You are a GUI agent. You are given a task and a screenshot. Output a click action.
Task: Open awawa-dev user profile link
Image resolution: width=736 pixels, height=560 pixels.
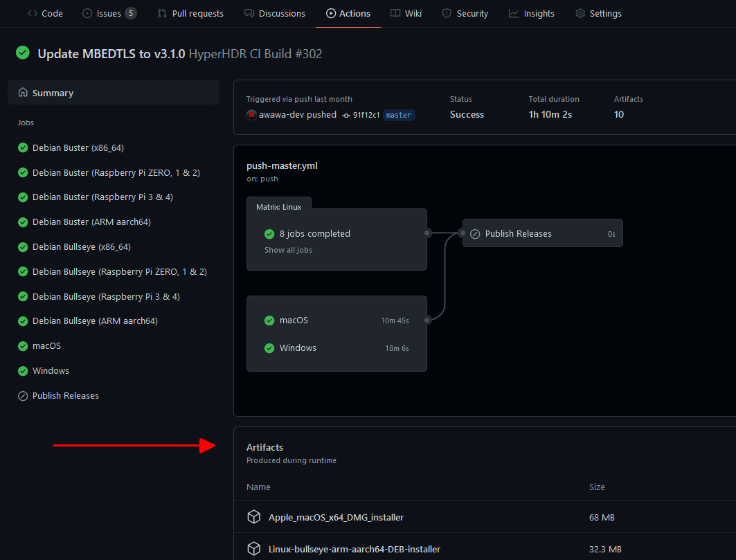coord(281,114)
